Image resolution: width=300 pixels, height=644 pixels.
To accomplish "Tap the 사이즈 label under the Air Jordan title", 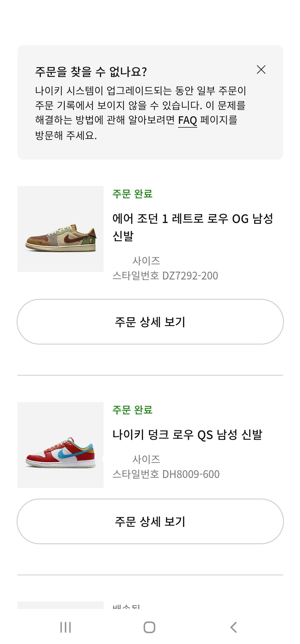I will coord(146,261).
